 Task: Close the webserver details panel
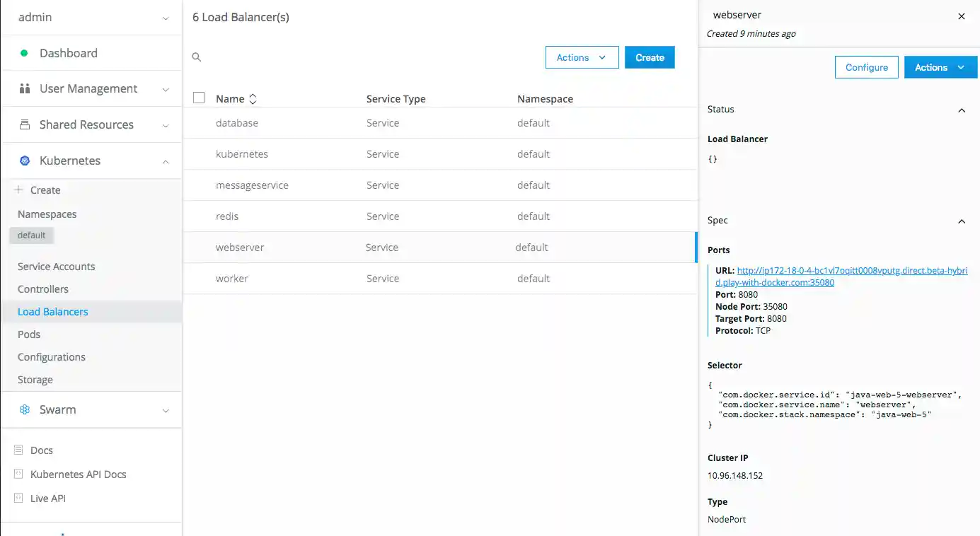tap(961, 16)
